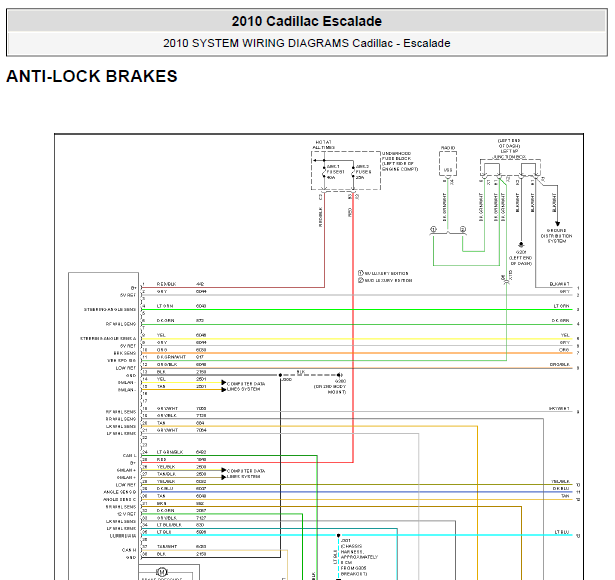Click the motor "M" symbol at the bottom

(x=161, y=572)
